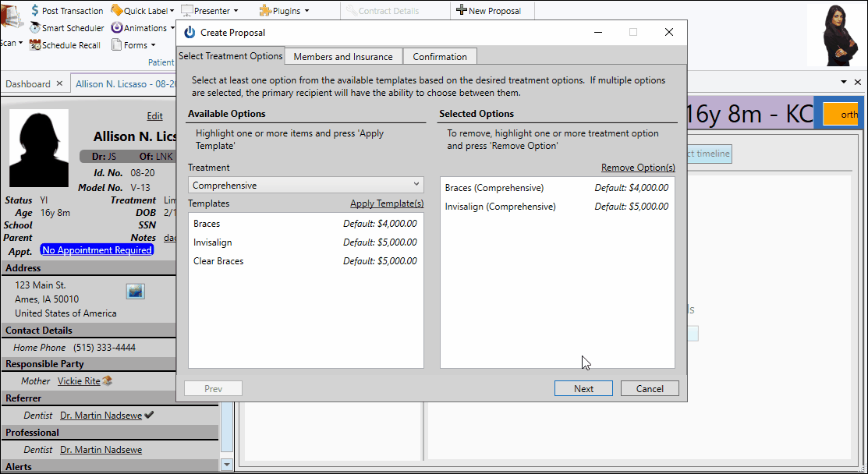Click the Quick Label tag icon
This screenshot has width=868, height=474.
pyautogui.click(x=117, y=11)
